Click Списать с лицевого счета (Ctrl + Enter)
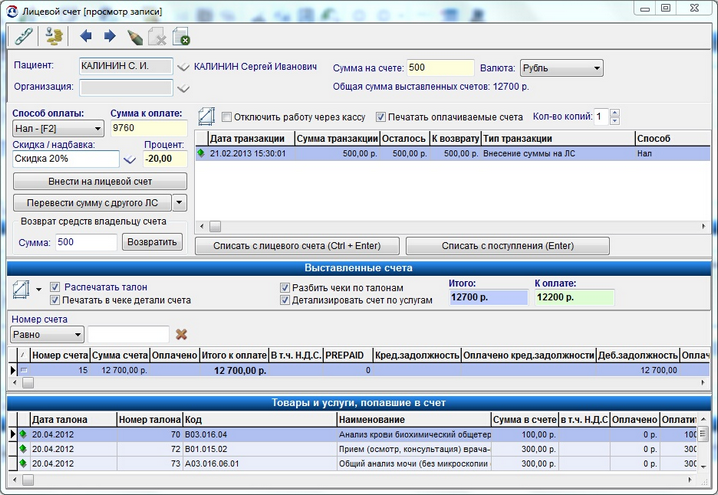This screenshot has width=718, height=495. pos(297,246)
